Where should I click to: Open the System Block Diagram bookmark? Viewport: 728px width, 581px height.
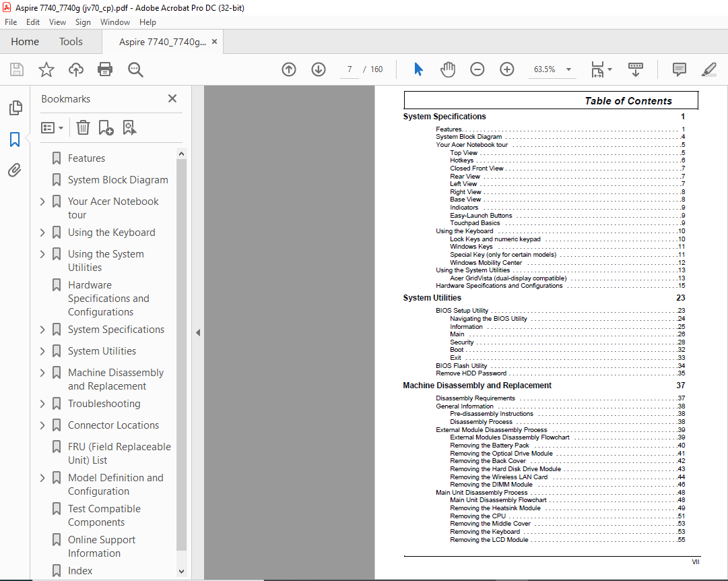click(x=118, y=180)
